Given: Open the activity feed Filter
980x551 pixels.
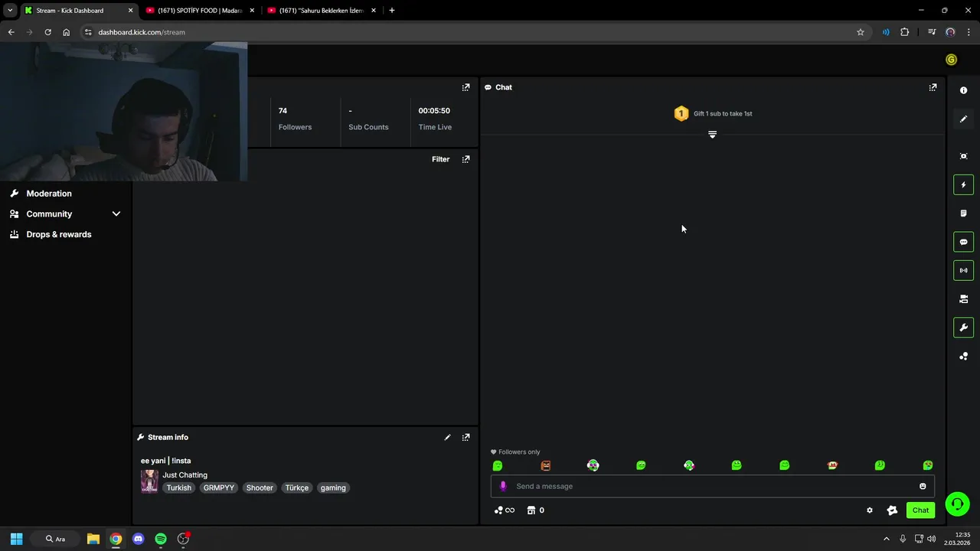Looking at the screenshot, I should 440,159.
